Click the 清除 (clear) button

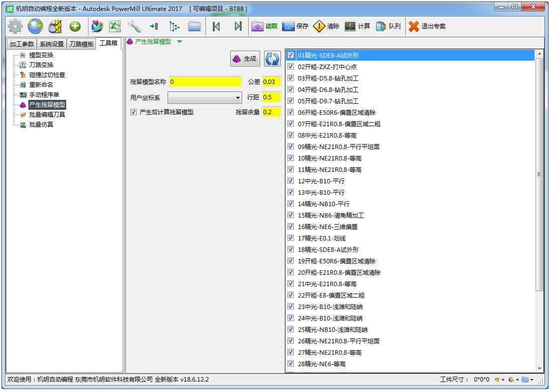tap(326, 26)
